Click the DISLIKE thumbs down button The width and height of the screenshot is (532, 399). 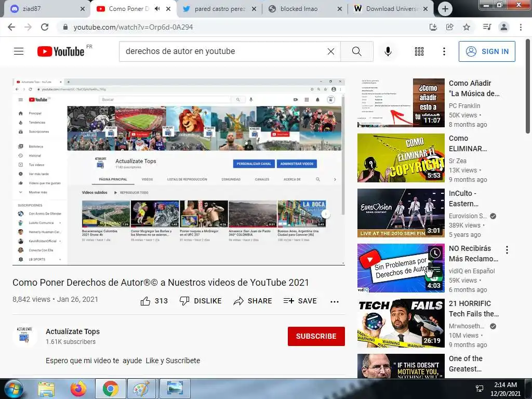(x=201, y=301)
